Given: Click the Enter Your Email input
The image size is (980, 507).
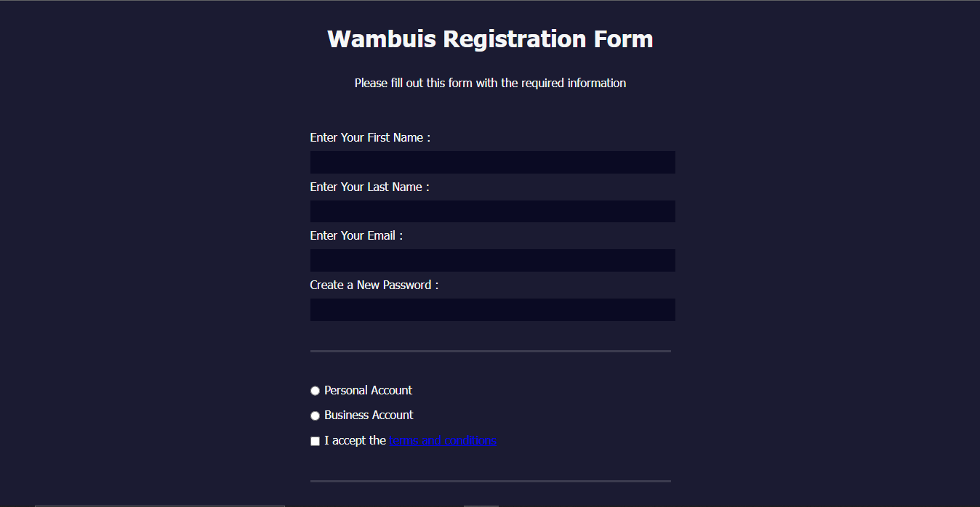Looking at the screenshot, I should point(492,260).
